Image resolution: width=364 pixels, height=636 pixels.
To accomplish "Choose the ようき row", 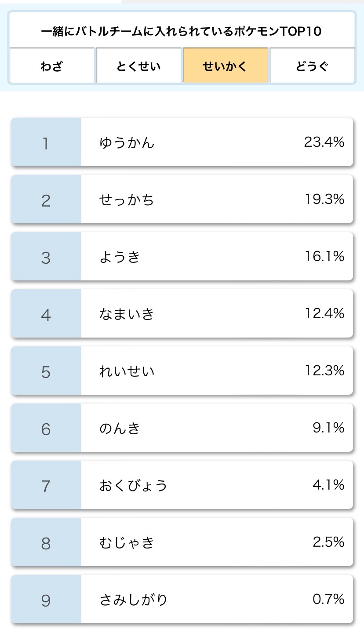I will [182, 256].
